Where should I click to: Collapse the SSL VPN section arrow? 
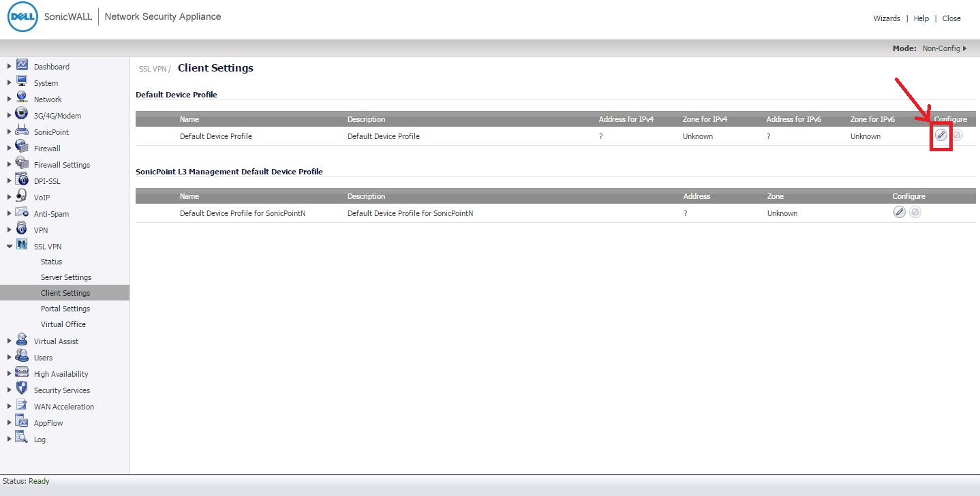click(x=9, y=246)
